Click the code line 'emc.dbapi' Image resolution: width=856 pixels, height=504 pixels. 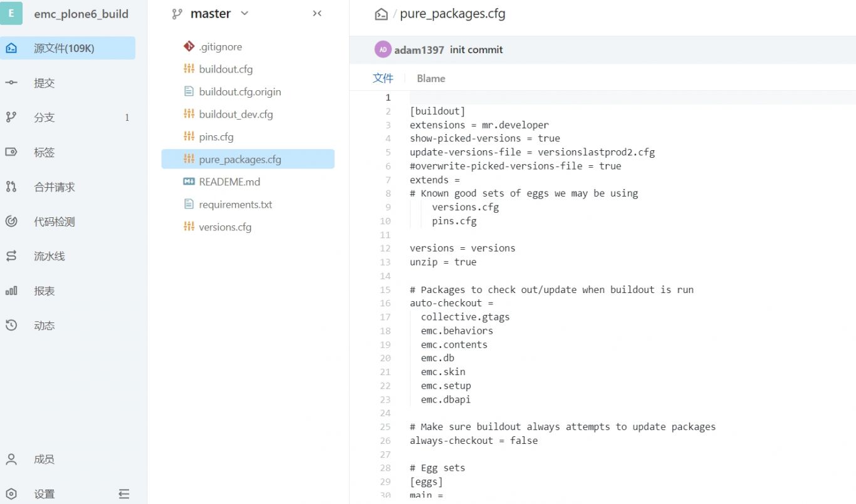446,399
